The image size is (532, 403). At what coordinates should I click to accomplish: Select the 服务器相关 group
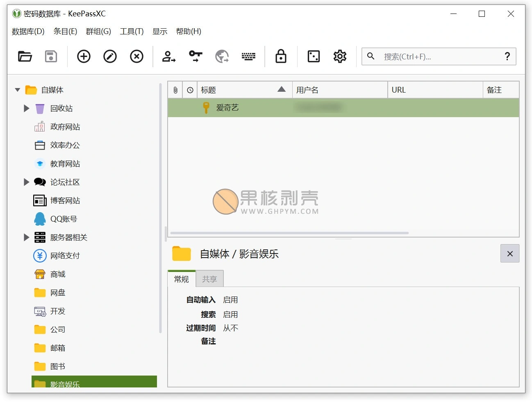pos(69,238)
